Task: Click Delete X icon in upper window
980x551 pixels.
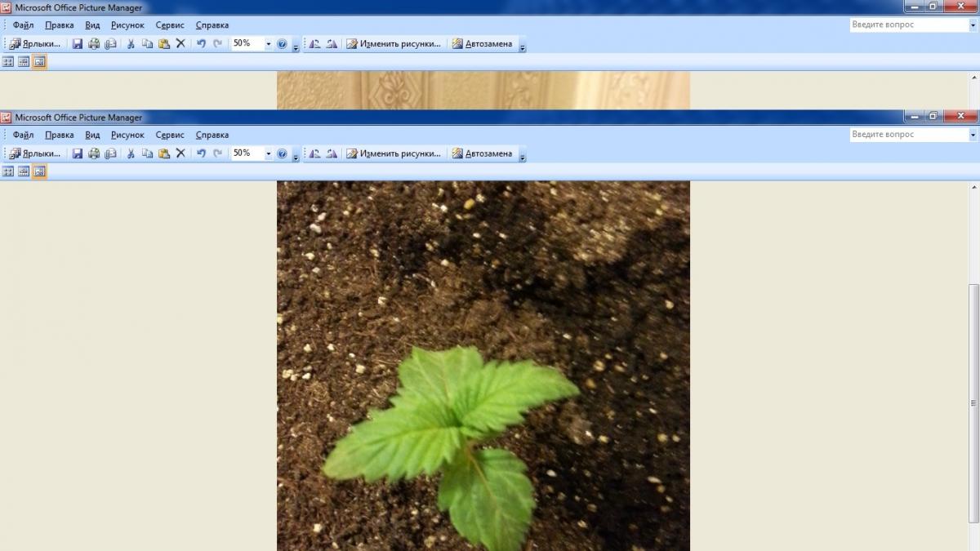Action: click(180, 44)
